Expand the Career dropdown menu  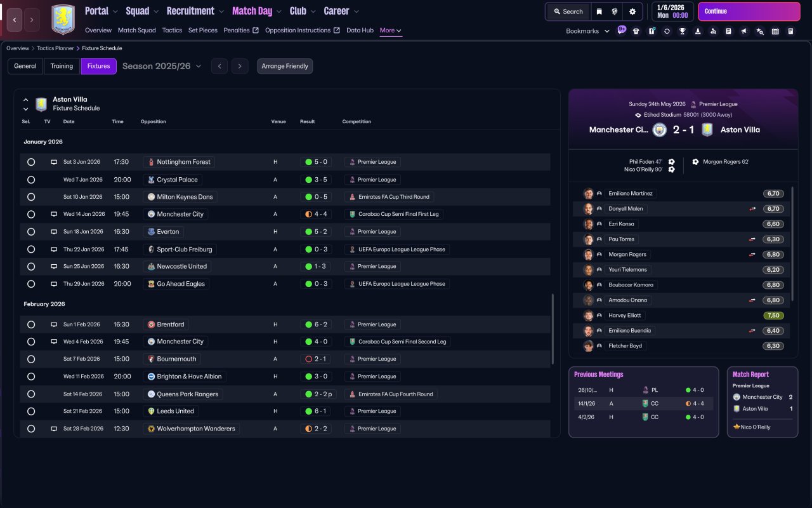coord(341,11)
